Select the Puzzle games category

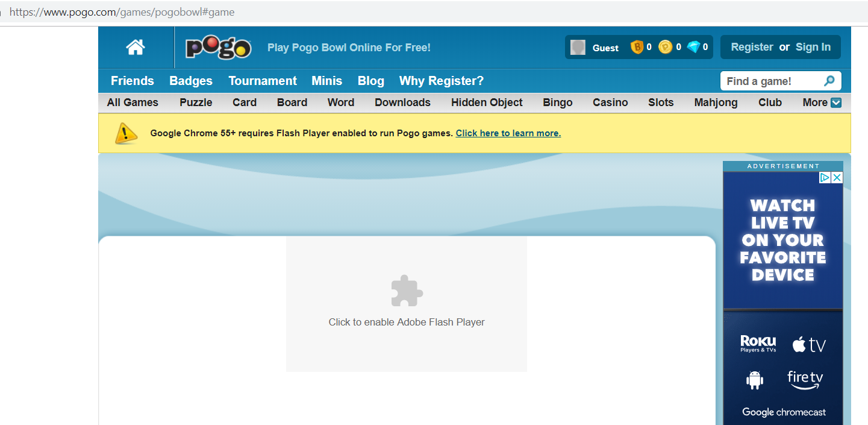[x=196, y=102]
